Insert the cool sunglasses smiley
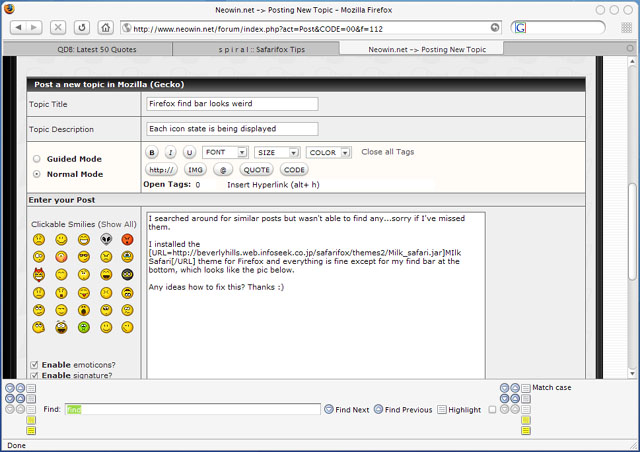Image resolution: width=640 pixels, height=452 pixels. coord(84,257)
